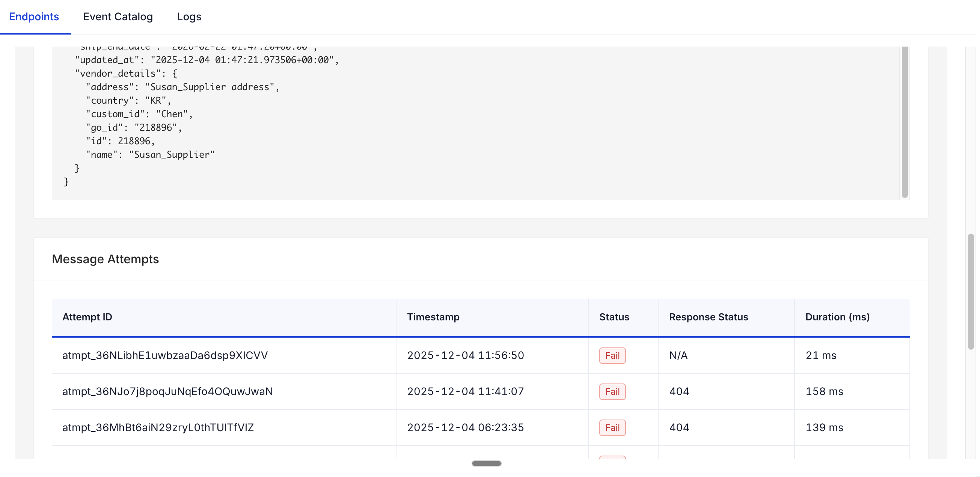Select attempt ID atmpt_36NJo7j8poqJuNqEfo4OQuwJwaN

coord(168,391)
